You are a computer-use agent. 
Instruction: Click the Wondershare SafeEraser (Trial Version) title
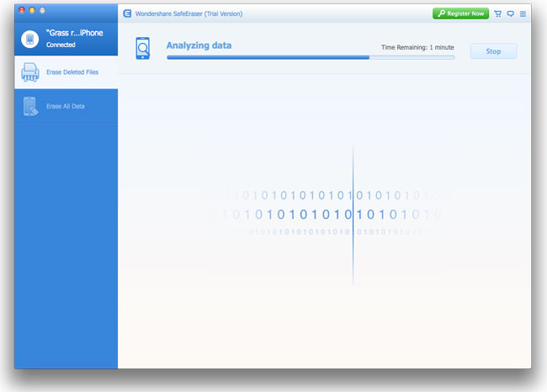(189, 14)
